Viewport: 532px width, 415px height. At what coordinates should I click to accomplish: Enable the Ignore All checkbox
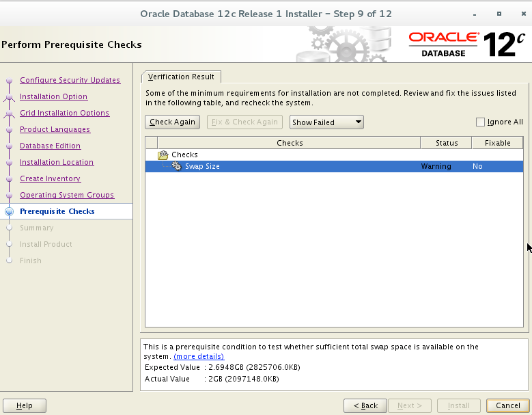(480, 122)
